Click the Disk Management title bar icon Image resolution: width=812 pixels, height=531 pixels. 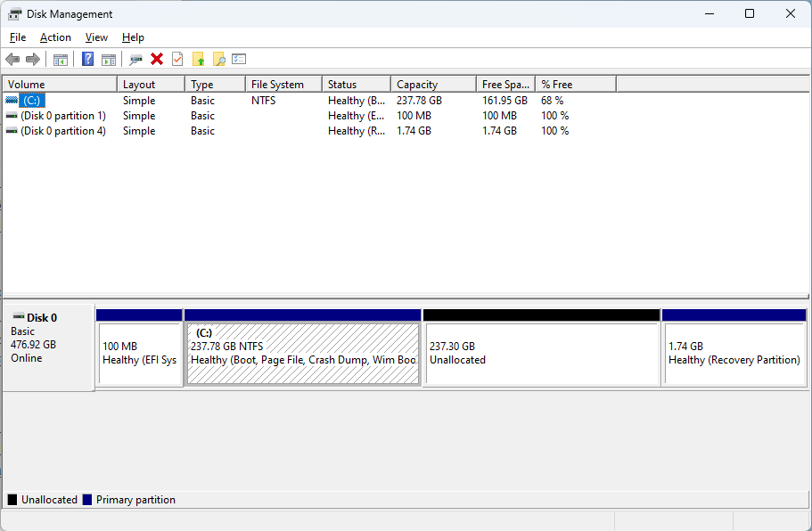(x=14, y=14)
